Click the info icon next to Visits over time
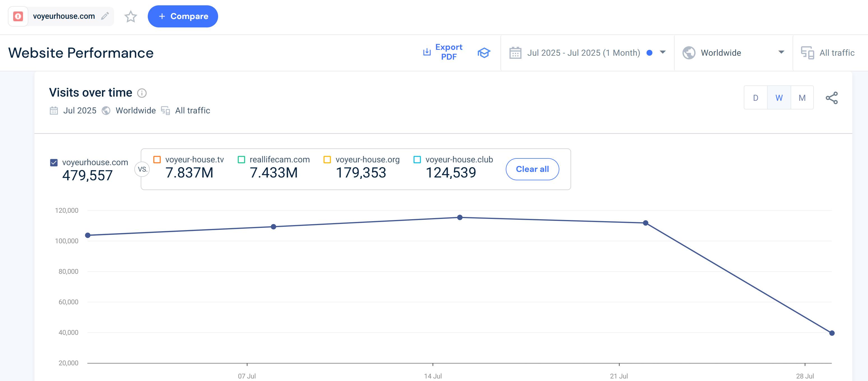The image size is (868, 381). click(142, 93)
